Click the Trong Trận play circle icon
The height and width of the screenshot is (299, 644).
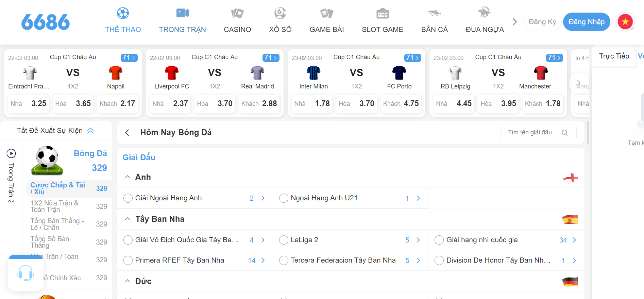pos(11,153)
